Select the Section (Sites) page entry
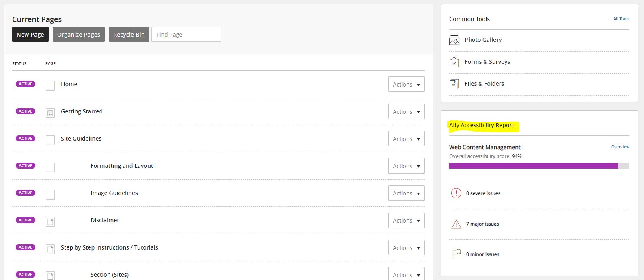 (110, 275)
